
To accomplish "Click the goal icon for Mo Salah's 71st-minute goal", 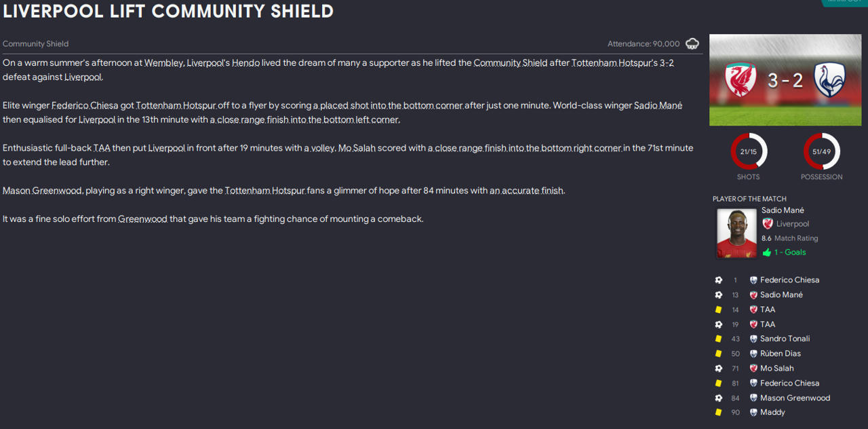I will pos(719,369).
